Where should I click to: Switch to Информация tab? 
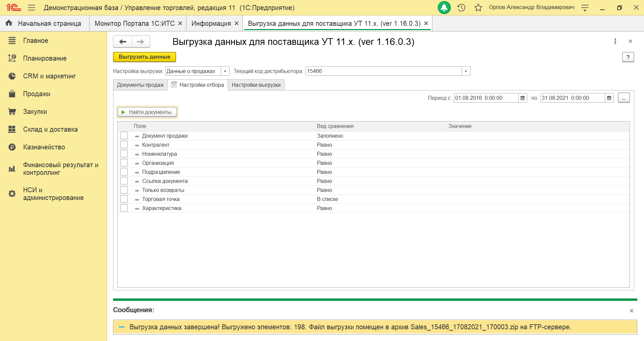(211, 23)
